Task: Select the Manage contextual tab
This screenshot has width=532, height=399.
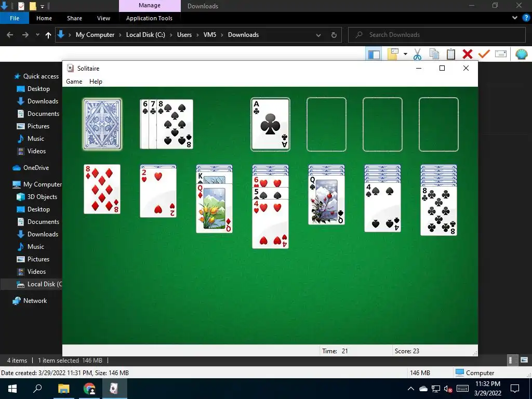Action: pyautogui.click(x=150, y=5)
